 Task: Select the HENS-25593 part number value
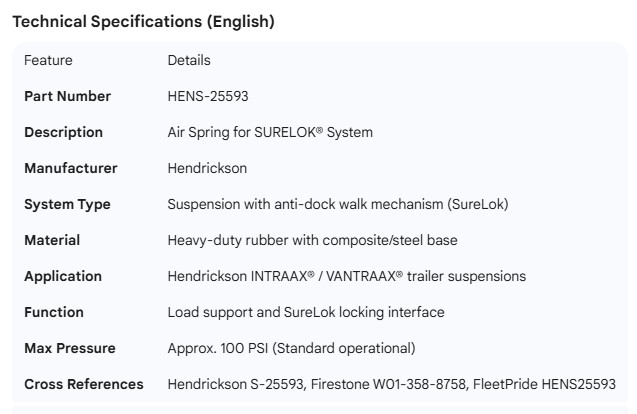[x=208, y=96]
